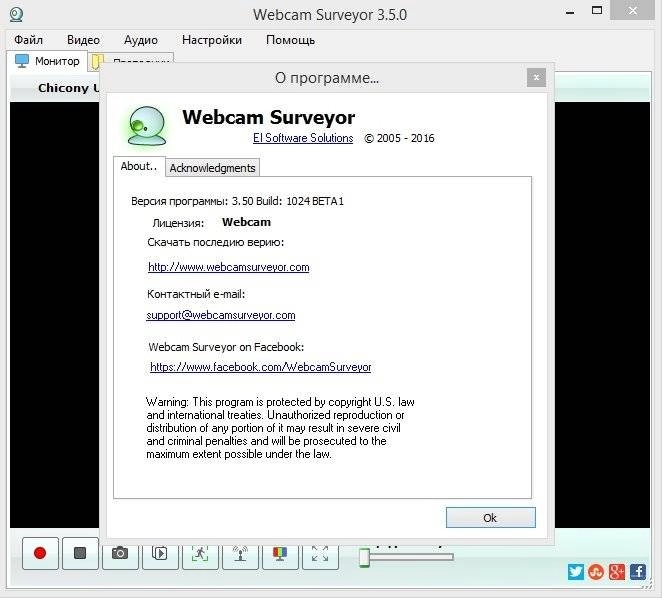The height and width of the screenshot is (598, 662).
Task: Adjust the zoom slider handle
Action: [x=364, y=557]
